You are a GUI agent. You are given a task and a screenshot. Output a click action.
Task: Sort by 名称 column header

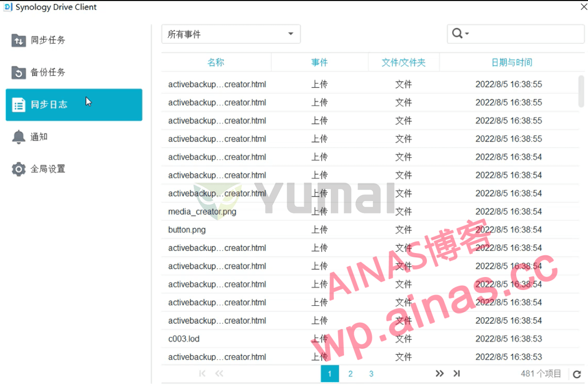point(216,62)
